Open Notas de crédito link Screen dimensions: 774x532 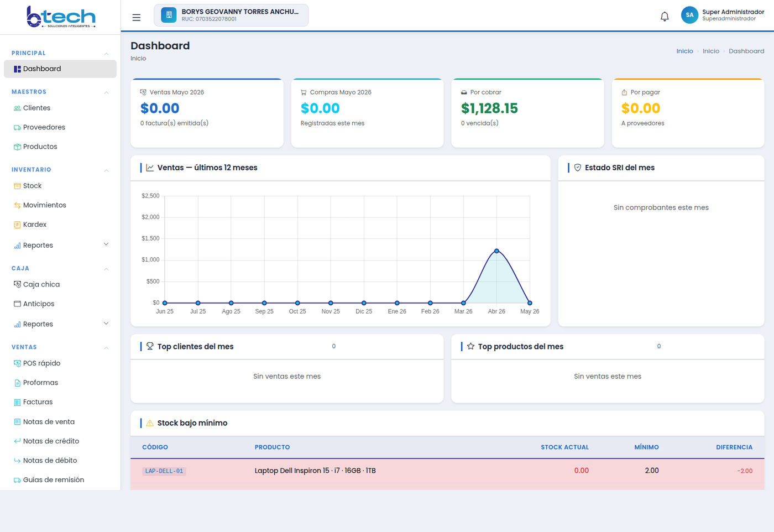(60, 441)
